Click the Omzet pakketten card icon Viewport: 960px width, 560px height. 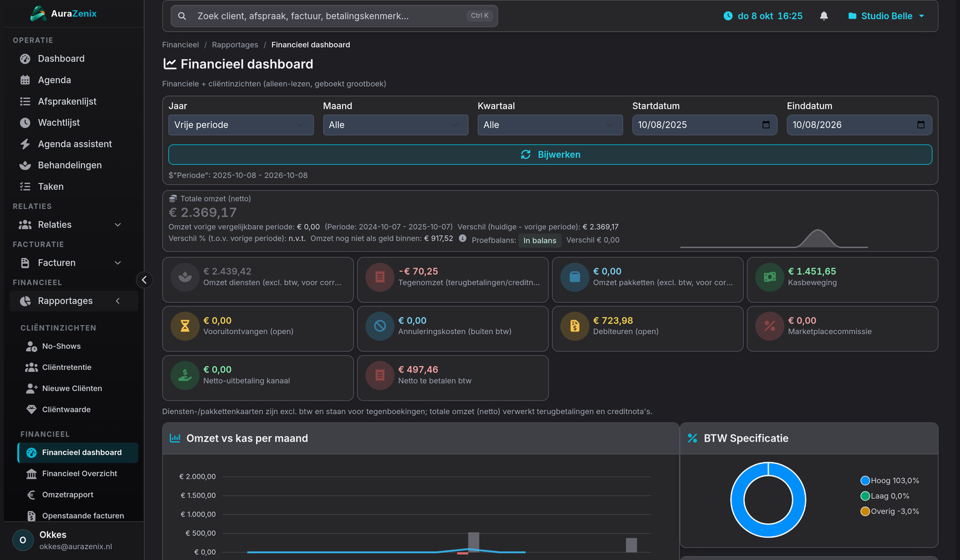tap(575, 277)
